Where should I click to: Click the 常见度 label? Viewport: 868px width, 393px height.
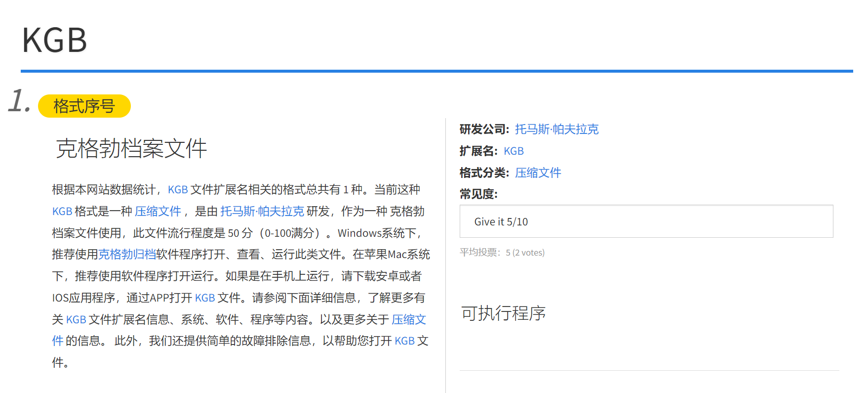[x=478, y=194]
